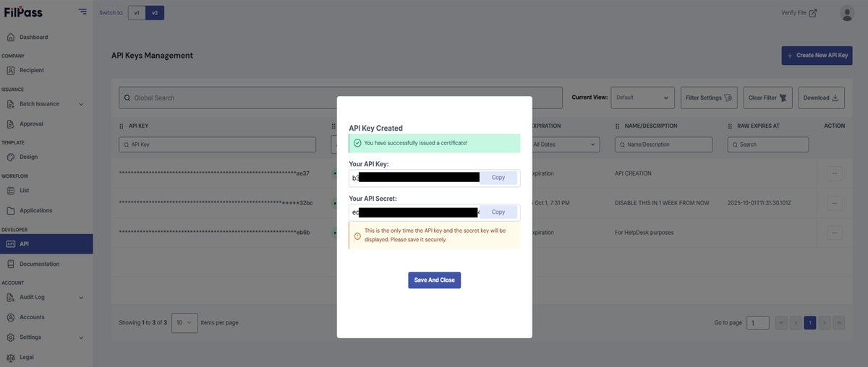This screenshot has width=868, height=367.
Task: Open actions for API CREATION row
Action: point(834,173)
